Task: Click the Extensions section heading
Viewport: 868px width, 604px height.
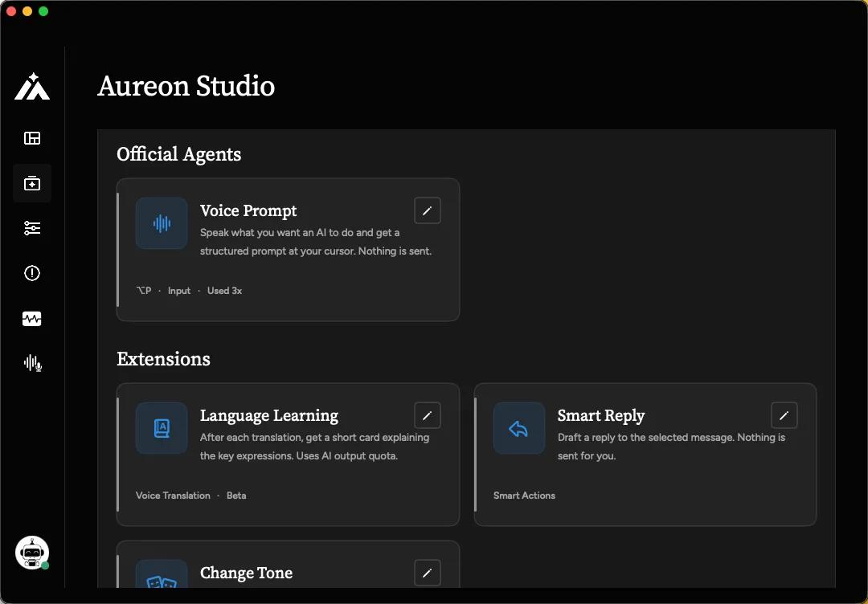Action: click(163, 359)
